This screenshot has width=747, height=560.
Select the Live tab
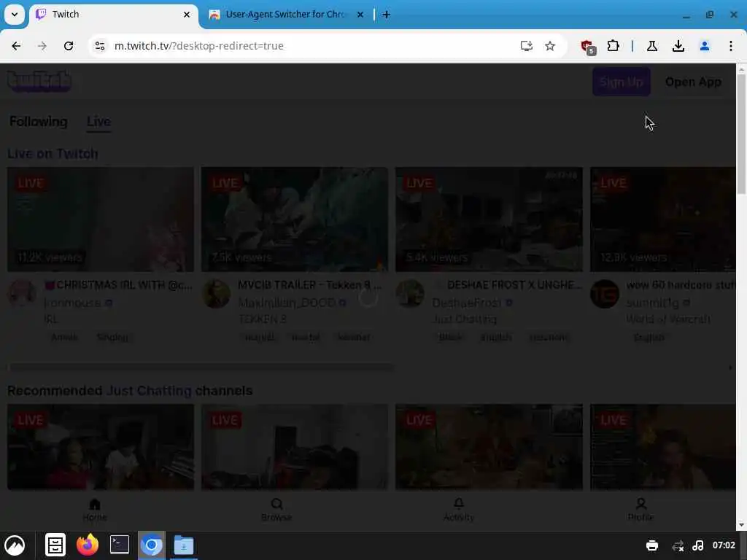[98, 122]
